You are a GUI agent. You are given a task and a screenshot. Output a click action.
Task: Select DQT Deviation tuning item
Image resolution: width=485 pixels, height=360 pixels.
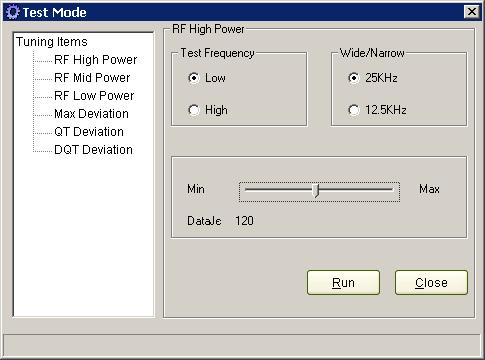[93, 150]
